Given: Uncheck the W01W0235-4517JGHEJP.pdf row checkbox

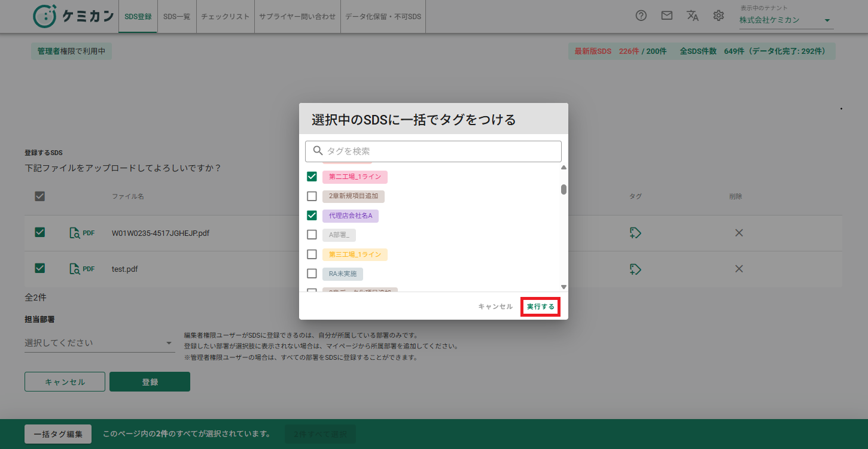Looking at the screenshot, I should tap(40, 232).
